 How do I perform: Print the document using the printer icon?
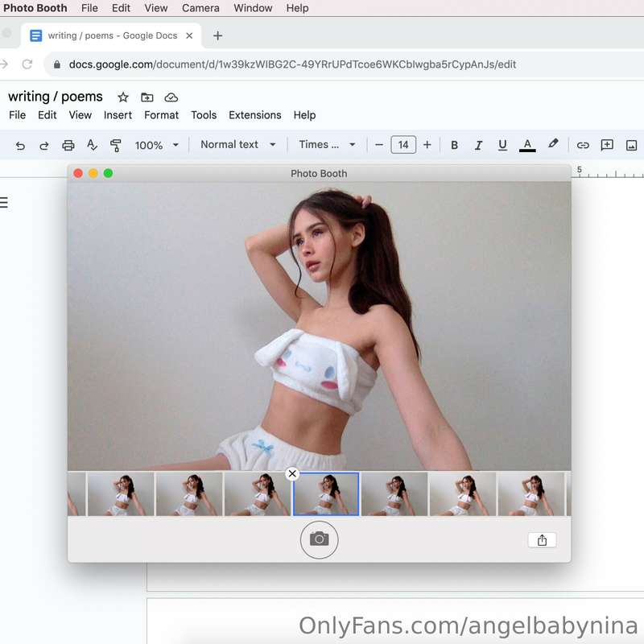(x=68, y=146)
